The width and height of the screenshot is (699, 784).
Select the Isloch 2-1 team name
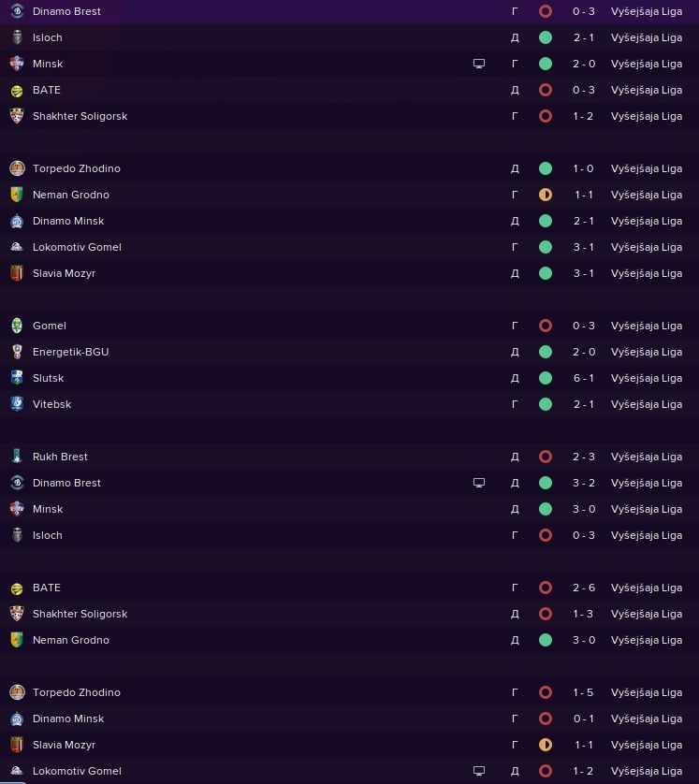(x=48, y=37)
